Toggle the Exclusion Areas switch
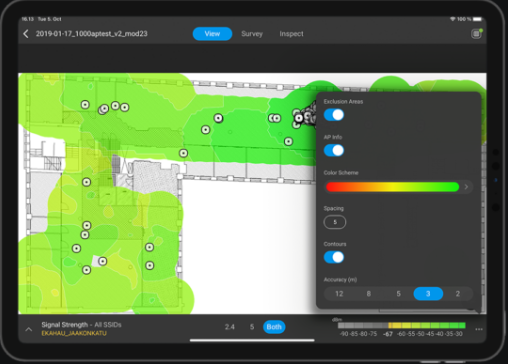508x364 pixels. coord(334,115)
